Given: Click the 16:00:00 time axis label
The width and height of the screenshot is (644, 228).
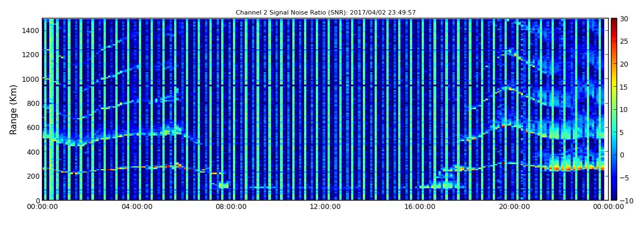Looking at the screenshot, I should click(420, 207).
